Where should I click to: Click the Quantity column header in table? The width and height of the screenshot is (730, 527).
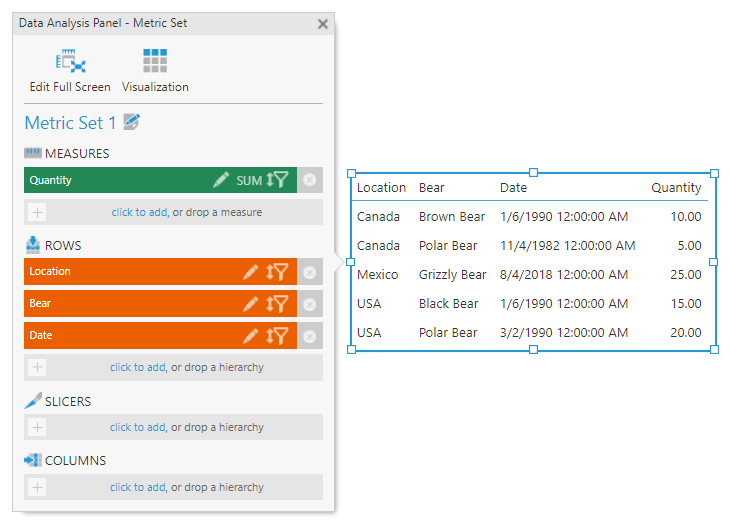point(676,188)
